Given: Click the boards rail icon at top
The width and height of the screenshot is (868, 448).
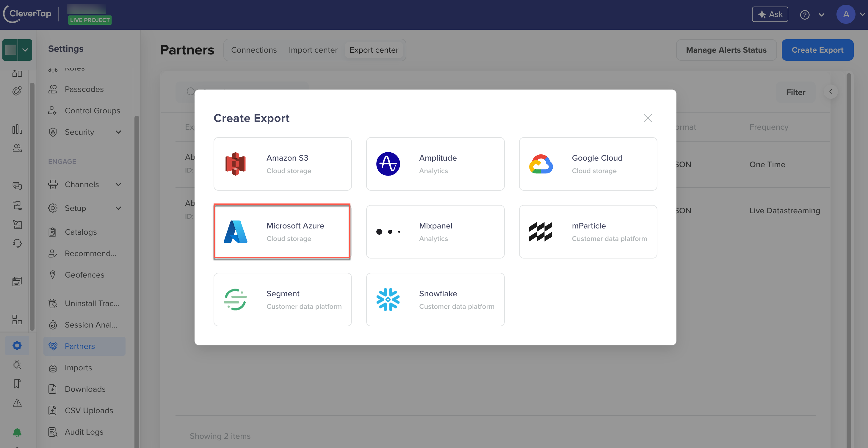Looking at the screenshot, I should 17,74.
